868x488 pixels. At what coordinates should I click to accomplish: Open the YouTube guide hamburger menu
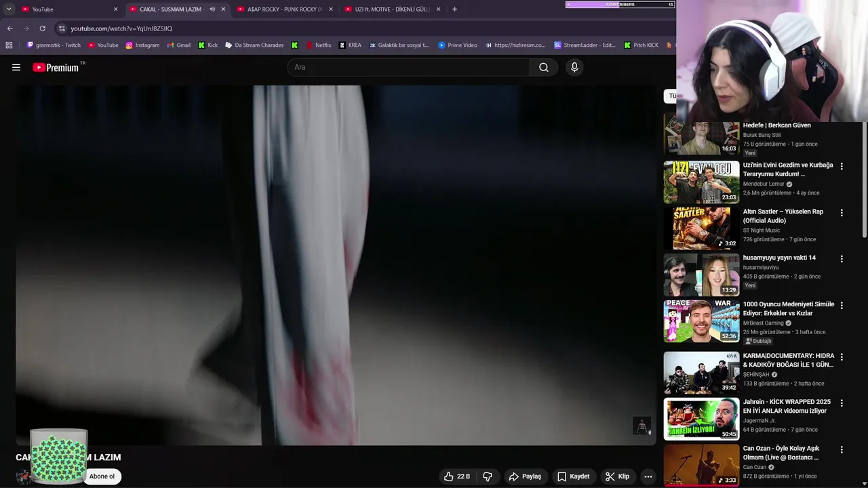pos(16,67)
